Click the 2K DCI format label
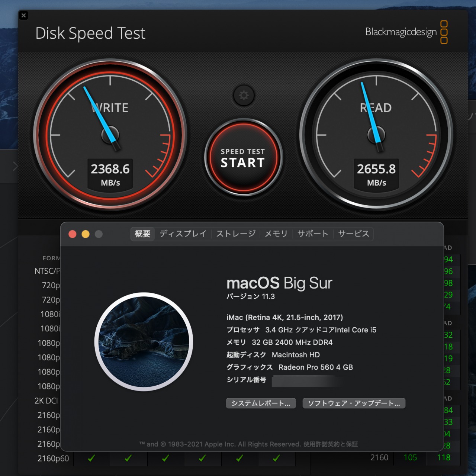The image size is (476, 476). (46, 401)
